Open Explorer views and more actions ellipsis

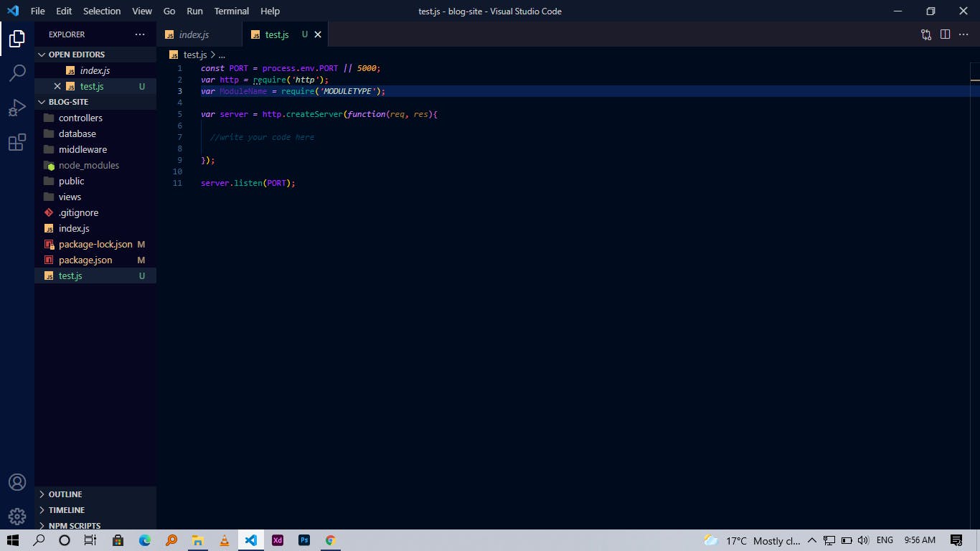[140, 34]
